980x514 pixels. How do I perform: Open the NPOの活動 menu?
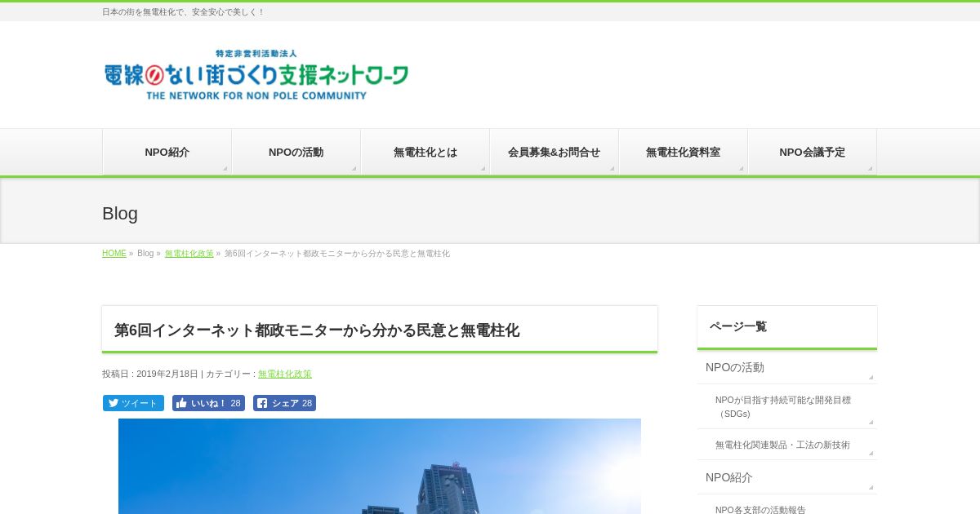pos(296,152)
